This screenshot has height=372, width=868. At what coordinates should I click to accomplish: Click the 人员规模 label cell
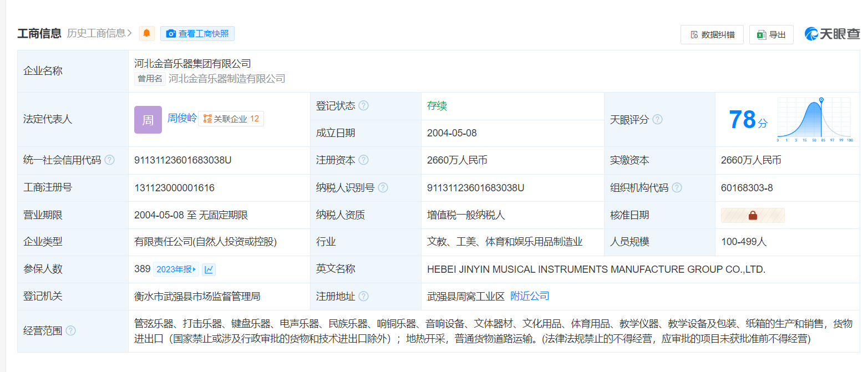pos(660,242)
